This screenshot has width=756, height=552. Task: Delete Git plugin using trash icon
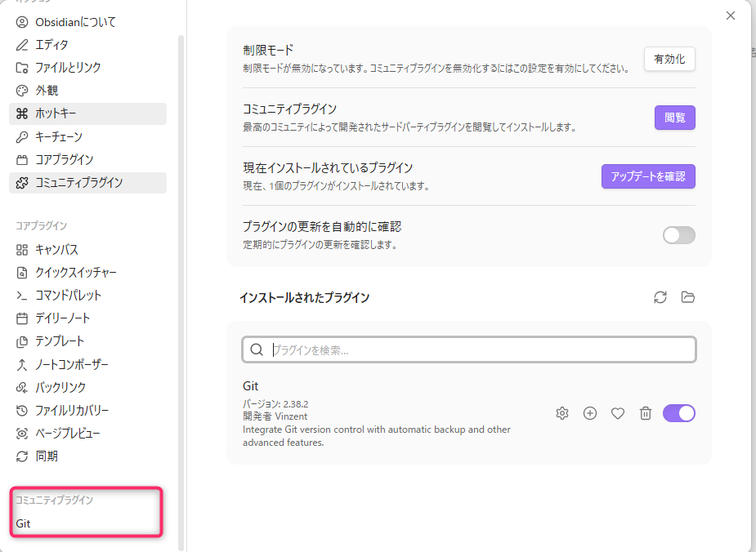click(646, 413)
